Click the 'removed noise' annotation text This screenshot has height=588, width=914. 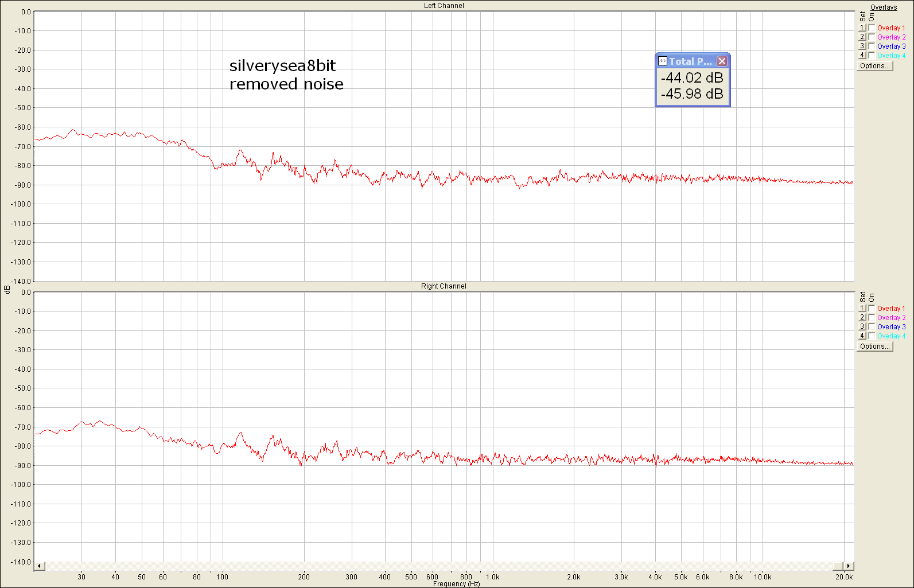click(286, 84)
